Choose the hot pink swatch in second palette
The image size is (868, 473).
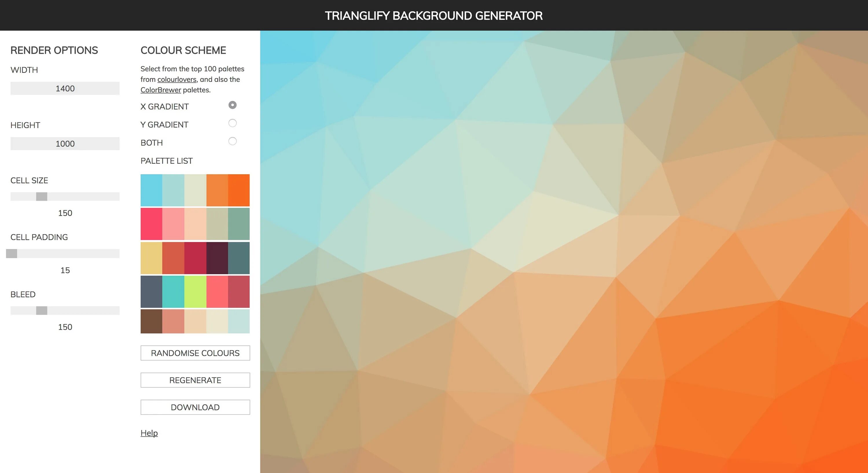pos(151,224)
